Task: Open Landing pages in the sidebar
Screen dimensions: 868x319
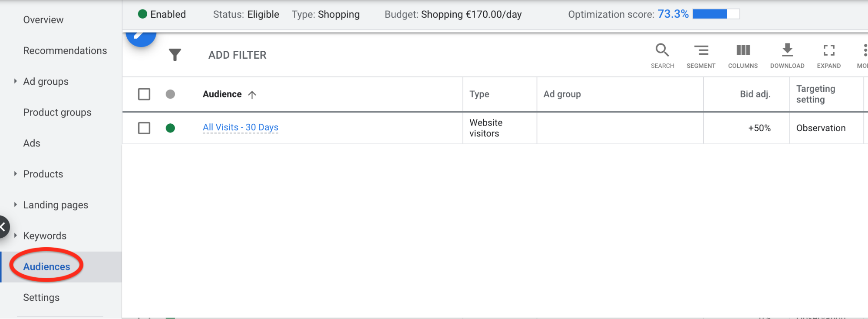Action: (56, 205)
